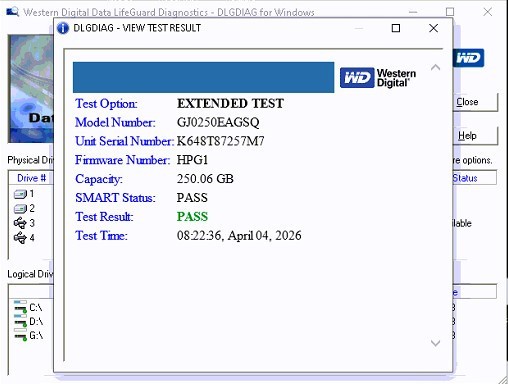Select physical drive 2 icon
Screen dimensions: 508x384
click(20, 209)
